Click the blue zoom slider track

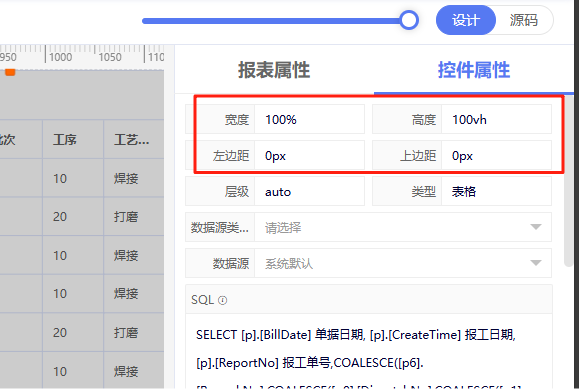pos(271,21)
